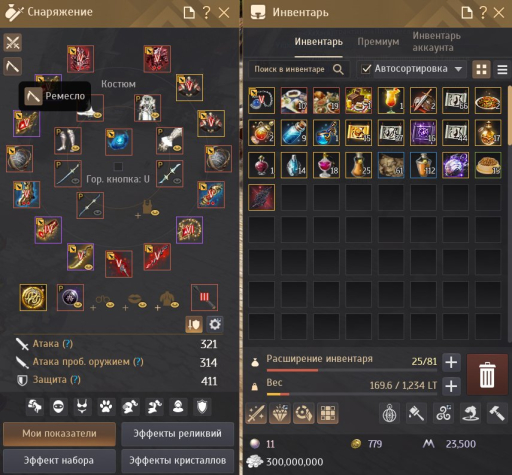Open the grid puzzle icon in inventory
The width and height of the screenshot is (512, 475).
(x=327, y=413)
